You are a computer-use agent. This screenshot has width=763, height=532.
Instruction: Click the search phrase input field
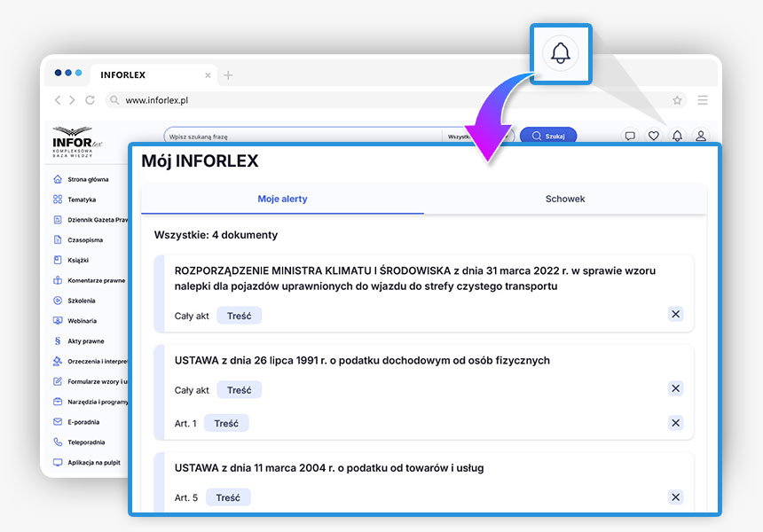[302, 137]
